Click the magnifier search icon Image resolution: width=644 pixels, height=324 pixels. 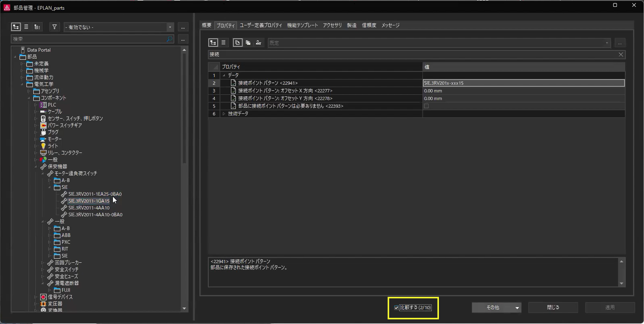170,39
